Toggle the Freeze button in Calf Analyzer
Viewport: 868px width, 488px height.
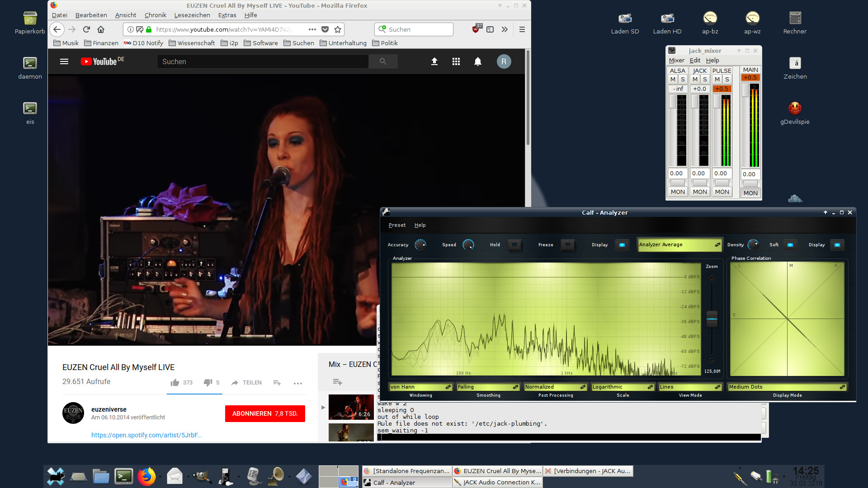point(568,245)
